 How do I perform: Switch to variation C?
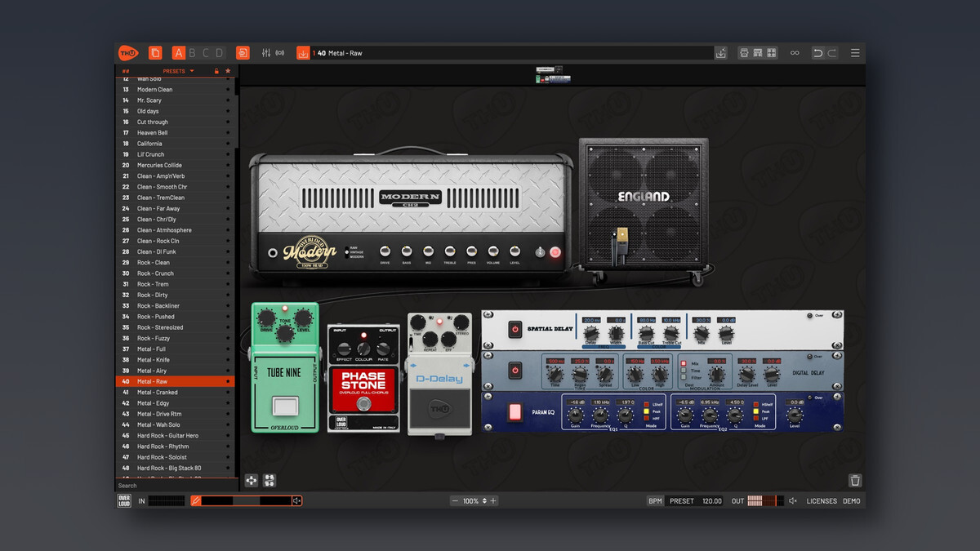[x=206, y=53]
